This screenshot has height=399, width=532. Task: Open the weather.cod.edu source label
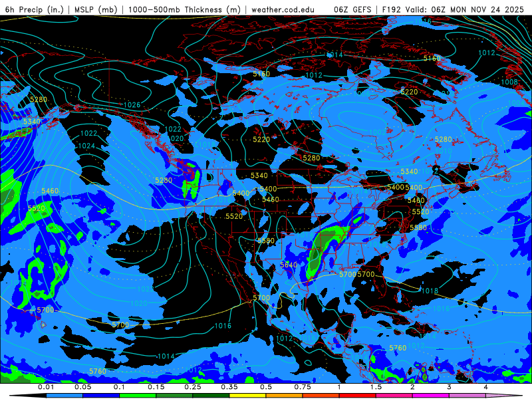click(283, 9)
